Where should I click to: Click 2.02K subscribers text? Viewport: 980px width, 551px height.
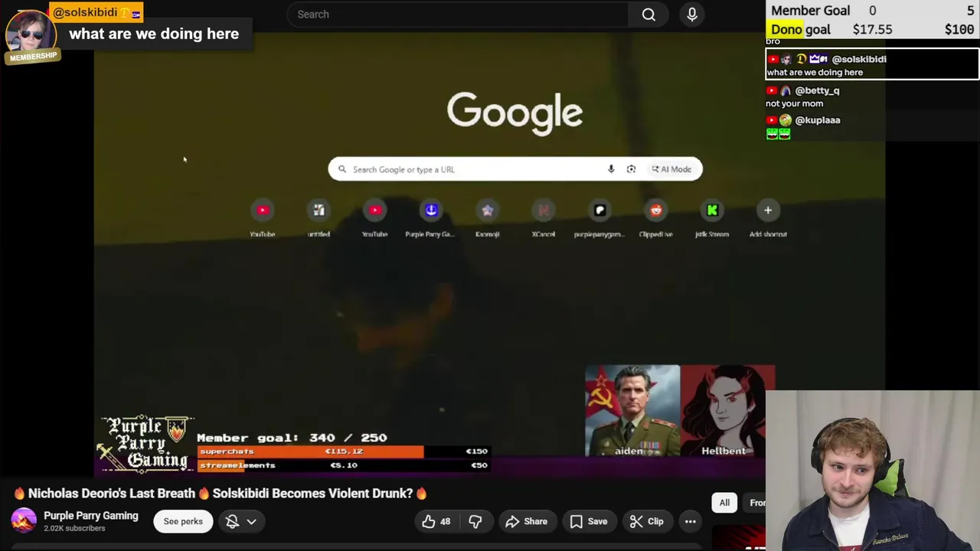coord(74,529)
